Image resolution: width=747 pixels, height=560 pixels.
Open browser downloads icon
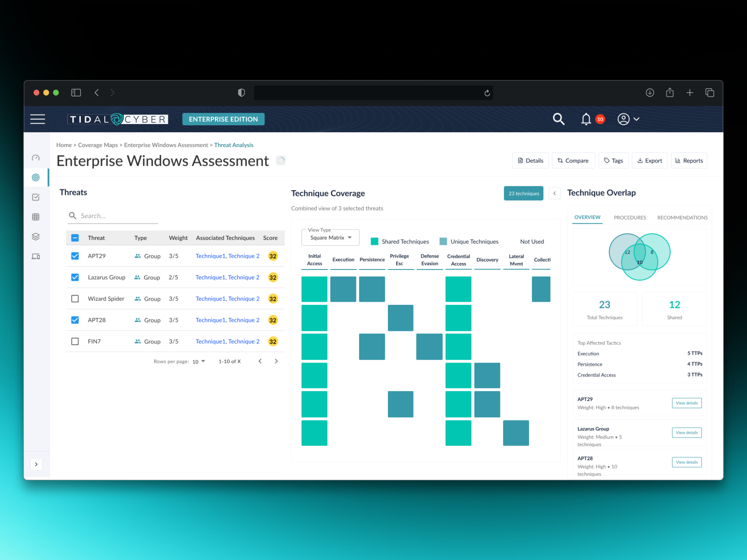[x=650, y=93]
